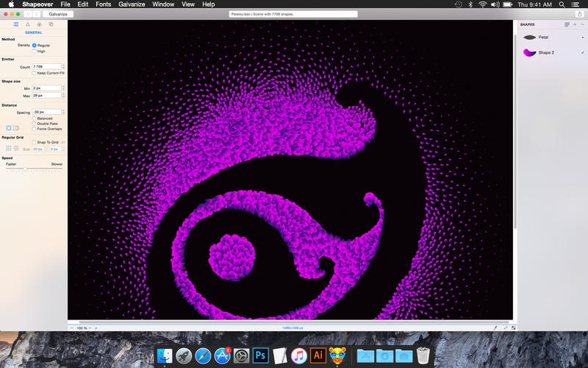Select the second distance mode icon

tap(16, 128)
